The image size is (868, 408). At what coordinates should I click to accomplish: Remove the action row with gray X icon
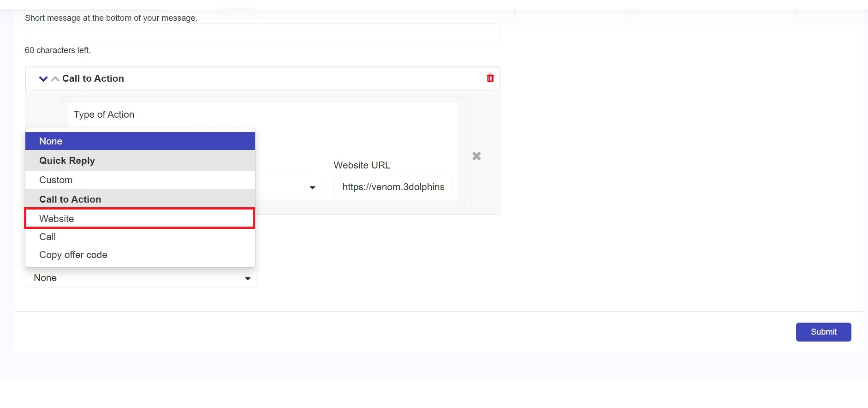click(476, 156)
